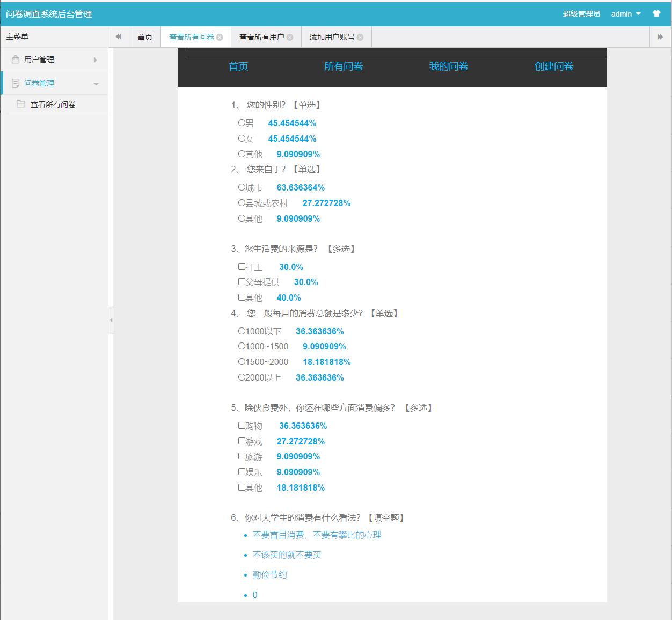Image resolution: width=672 pixels, height=620 pixels.
Task: Open the gift icon in the top bar
Action: (x=656, y=13)
